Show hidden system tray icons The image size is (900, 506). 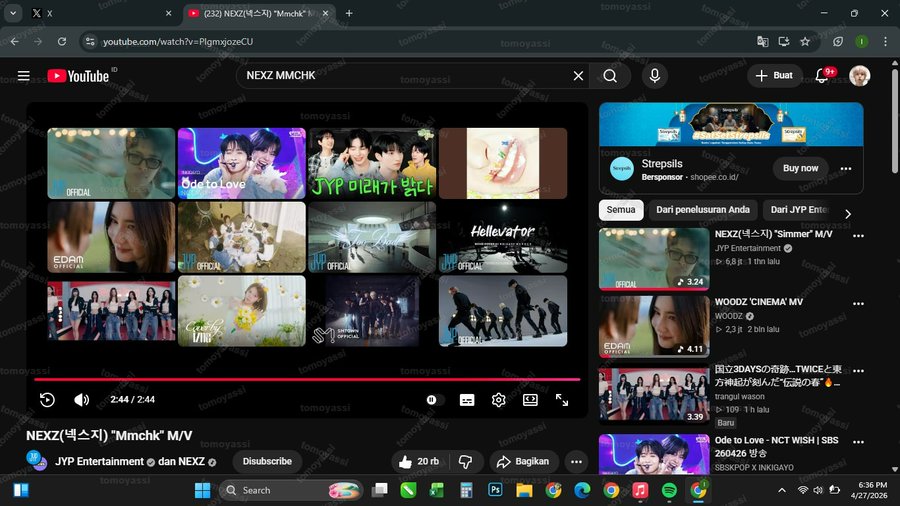point(782,491)
